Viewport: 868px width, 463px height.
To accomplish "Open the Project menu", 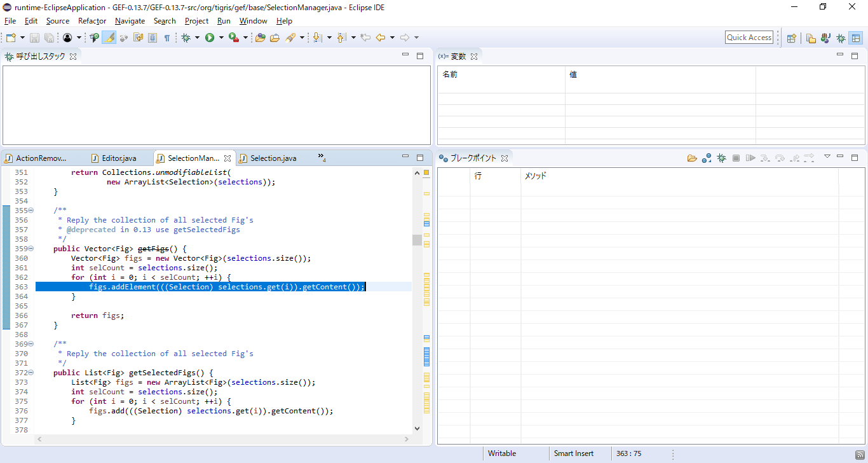I will coord(196,21).
